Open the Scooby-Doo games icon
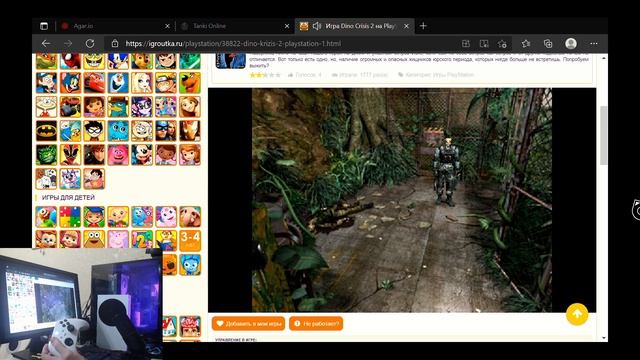The image size is (640, 360). coord(190,82)
